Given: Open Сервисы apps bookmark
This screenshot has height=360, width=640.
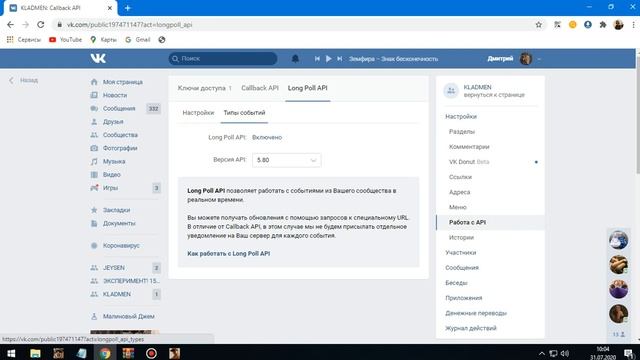Looking at the screenshot, I should point(24,40).
